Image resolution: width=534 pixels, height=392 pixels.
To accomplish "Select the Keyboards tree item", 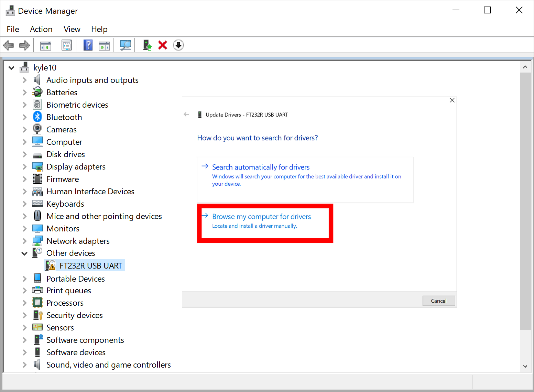I will 65,204.
